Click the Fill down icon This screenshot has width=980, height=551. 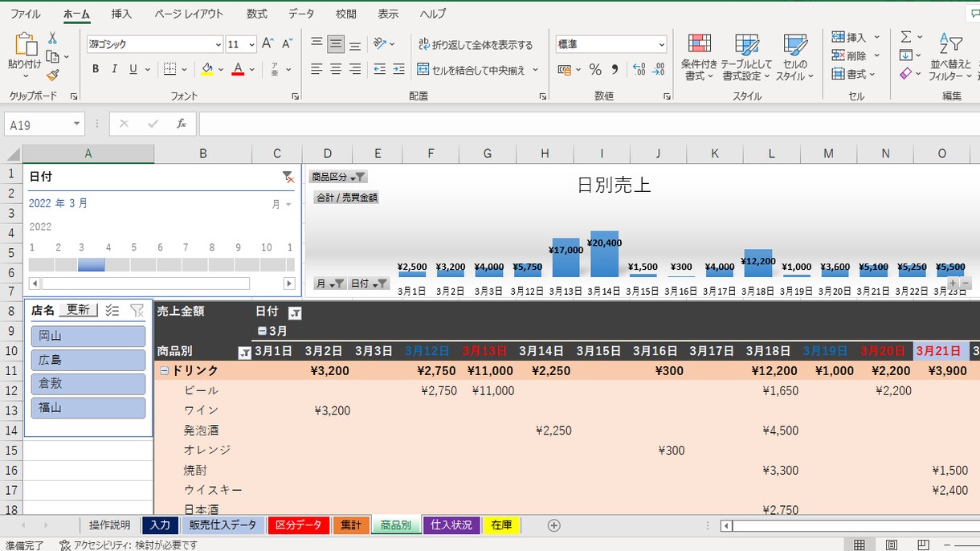click(906, 55)
